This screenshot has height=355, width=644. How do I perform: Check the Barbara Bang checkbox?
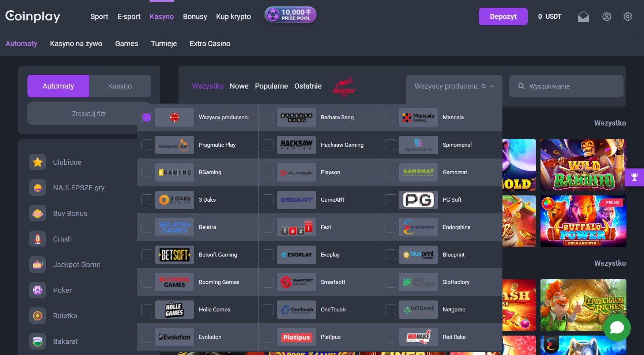click(x=268, y=117)
